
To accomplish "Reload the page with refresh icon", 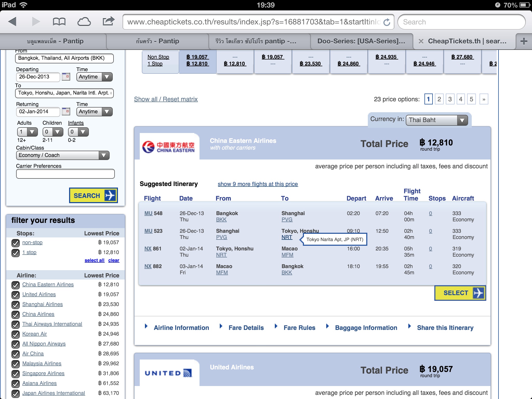I will pyautogui.click(x=387, y=22).
